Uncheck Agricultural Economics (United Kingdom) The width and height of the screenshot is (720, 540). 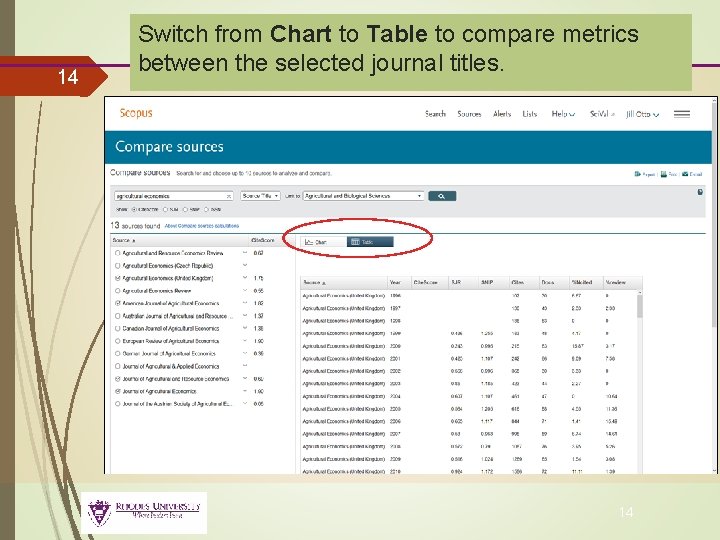[x=118, y=278]
